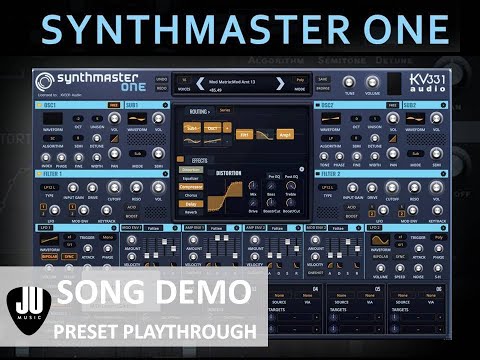The height and width of the screenshot is (360, 480).
Task: Open the Filter 1 type selector
Action: (x=49, y=188)
